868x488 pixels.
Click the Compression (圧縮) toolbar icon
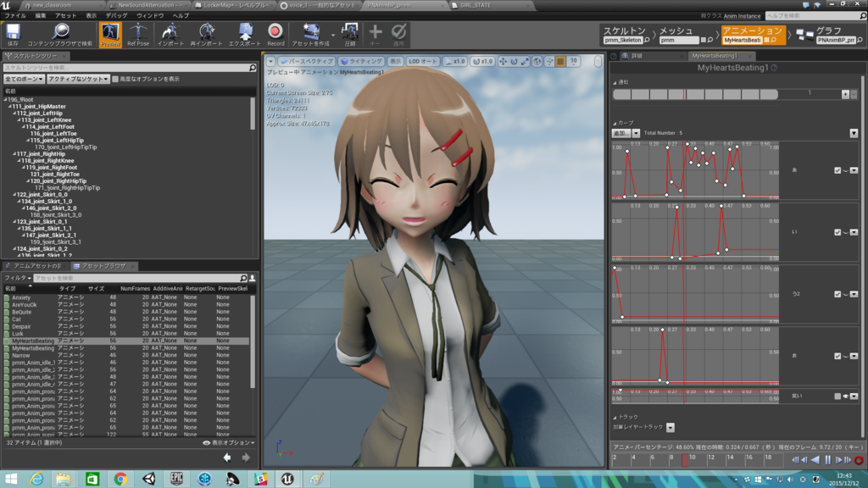click(x=350, y=31)
